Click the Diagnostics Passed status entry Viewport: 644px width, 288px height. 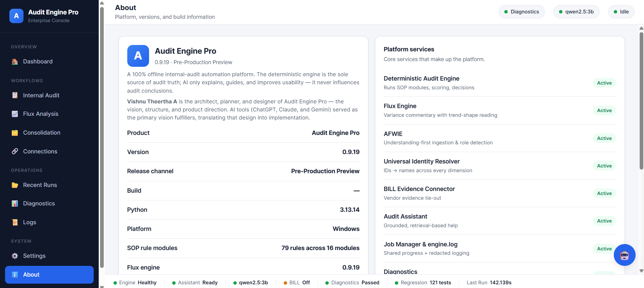[x=352, y=283]
